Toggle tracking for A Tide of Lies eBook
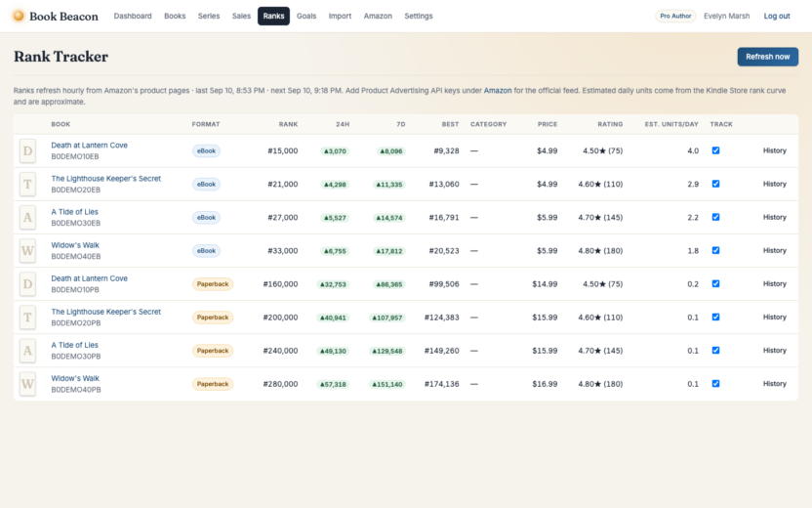Screen dimensions: 812x508 [715, 217]
